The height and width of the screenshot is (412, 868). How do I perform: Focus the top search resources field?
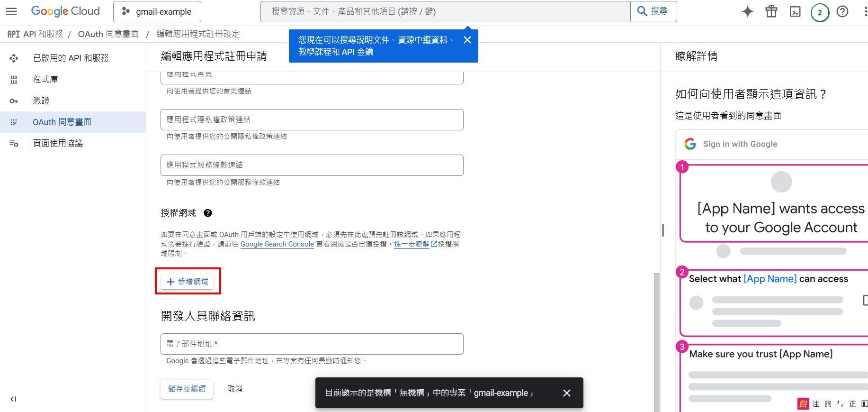(445, 11)
